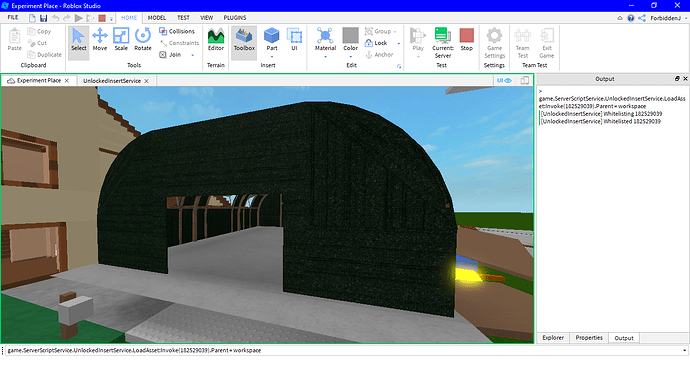The width and height of the screenshot is (690, 372).
Task: Activate the Scale tool
Action: (x=121, y=40)
